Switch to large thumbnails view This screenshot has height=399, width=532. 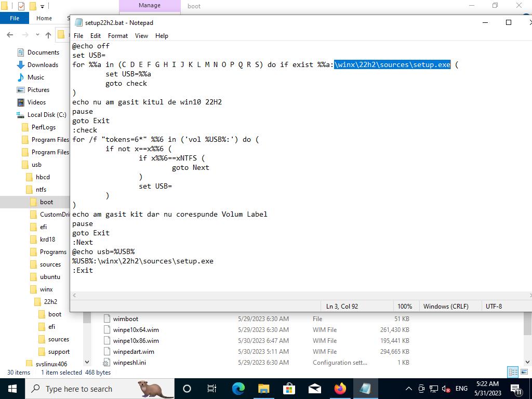click(x=524, y=372)
